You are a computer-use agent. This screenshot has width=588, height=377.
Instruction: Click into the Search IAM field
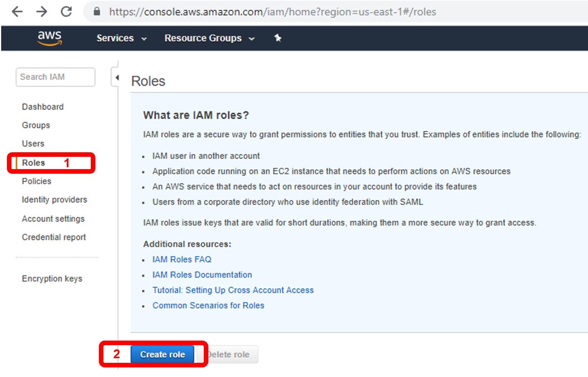click(55, 77)
